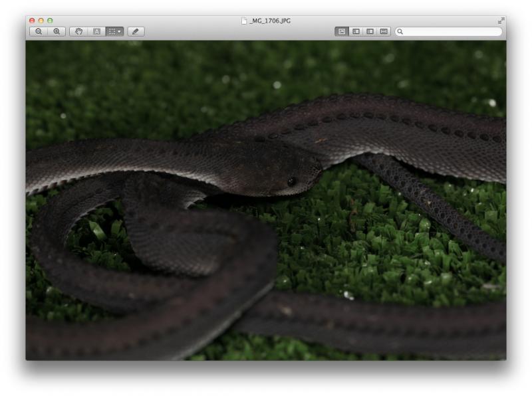Image resolution: width=532 pixels, height=396 pixels.
Task: Select the Move hand tool
Action: (78, 31)
